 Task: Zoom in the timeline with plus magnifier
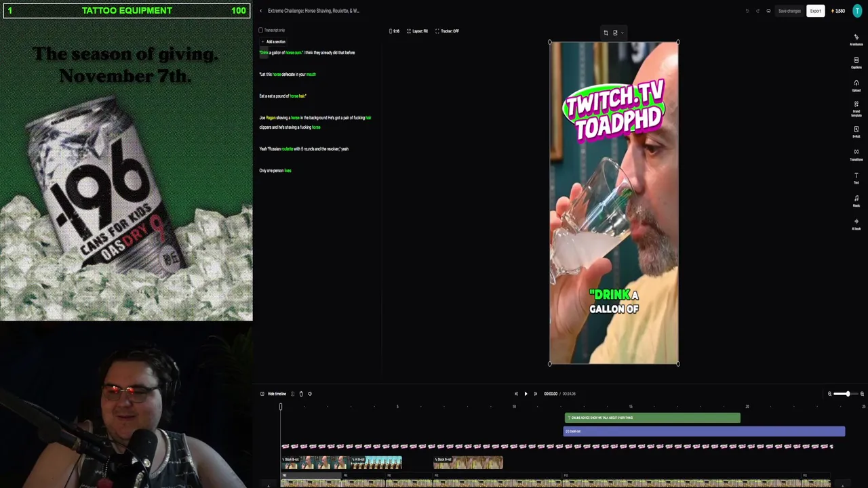click(862, 394)
